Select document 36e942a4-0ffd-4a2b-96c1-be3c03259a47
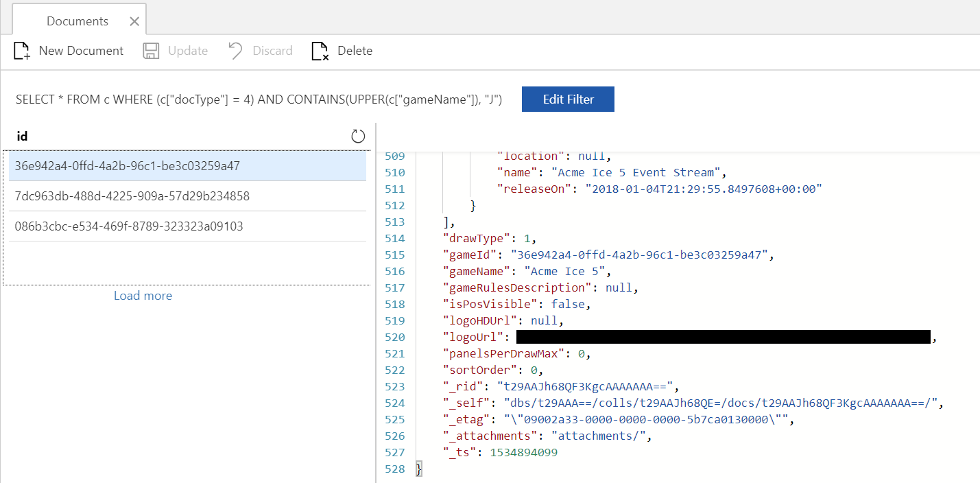Screen dimensions: 980x483 187,166
